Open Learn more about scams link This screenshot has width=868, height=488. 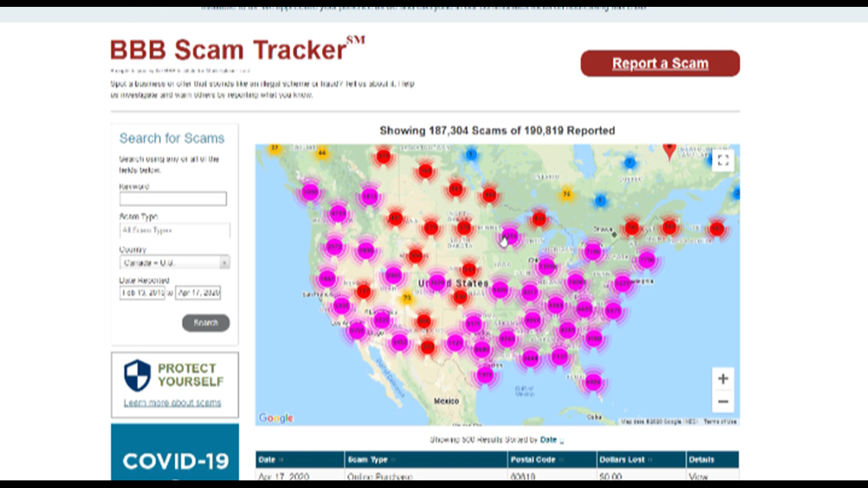[172, 403]
